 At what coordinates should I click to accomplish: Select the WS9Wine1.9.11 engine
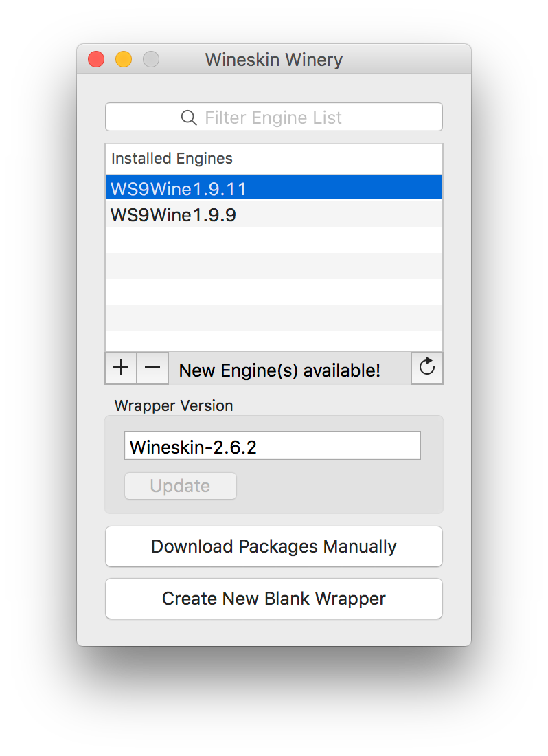pos(274,188)
